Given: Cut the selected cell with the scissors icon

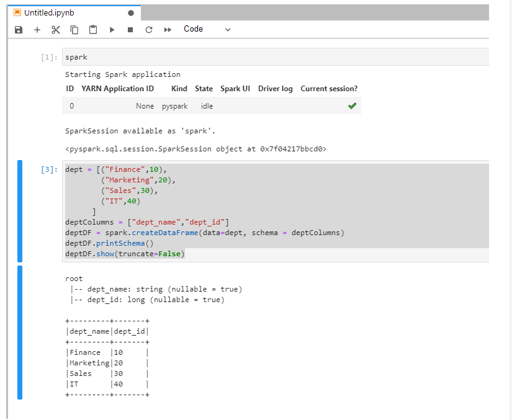Looking at the screenshot, I should click(x=56, y=30).
